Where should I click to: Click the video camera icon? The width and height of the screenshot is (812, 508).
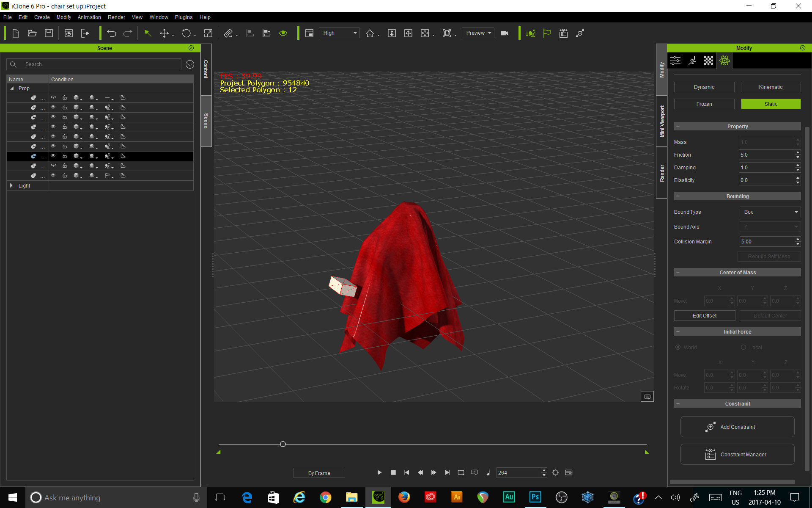click(x=504, y=33)
